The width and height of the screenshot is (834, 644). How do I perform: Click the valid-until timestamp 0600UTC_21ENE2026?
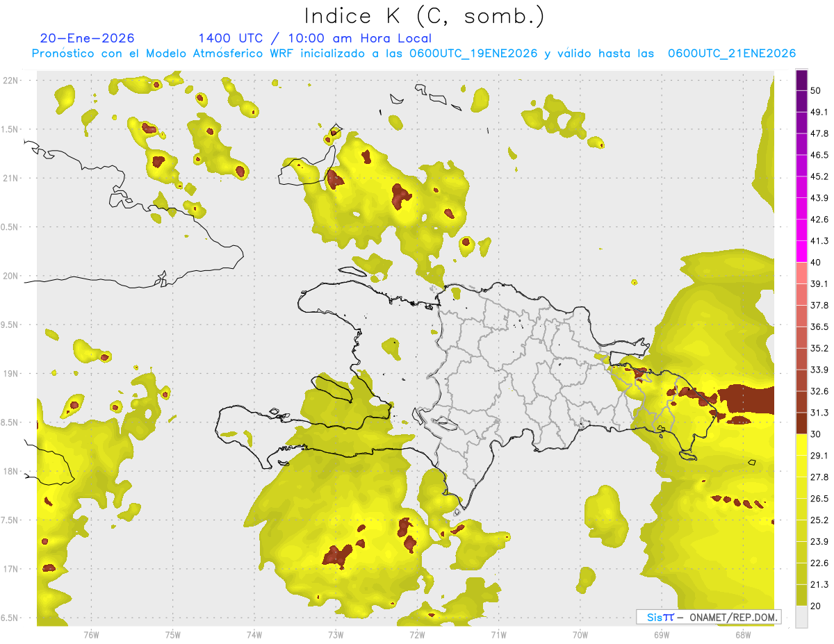731,53
